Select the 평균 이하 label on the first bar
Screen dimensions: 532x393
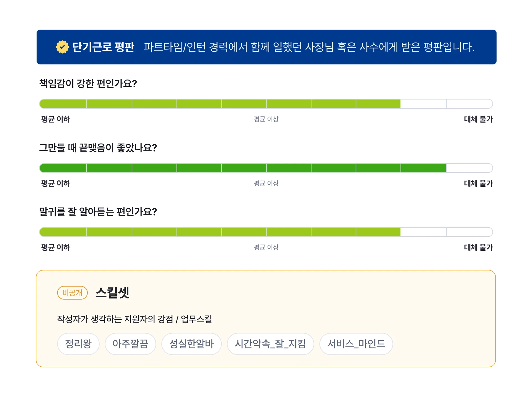click(x=55, y=119)
